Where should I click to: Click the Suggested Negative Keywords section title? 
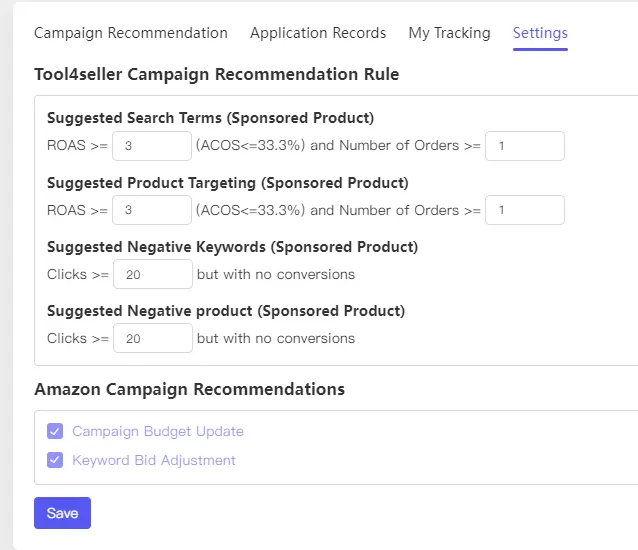(x=232, y=247)
